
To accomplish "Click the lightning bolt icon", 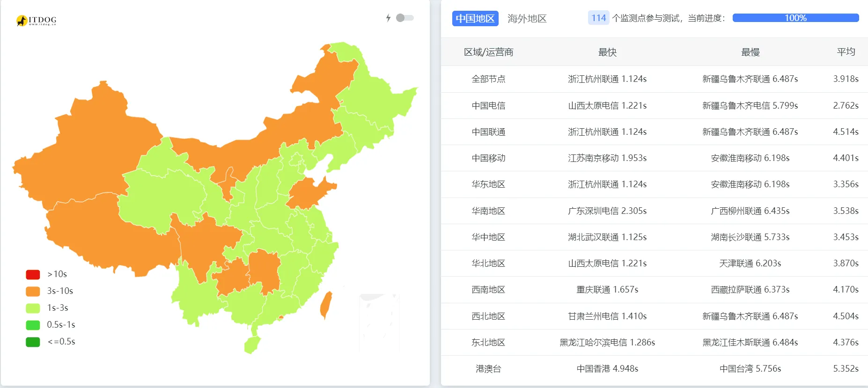I will [x=388, y=18].
